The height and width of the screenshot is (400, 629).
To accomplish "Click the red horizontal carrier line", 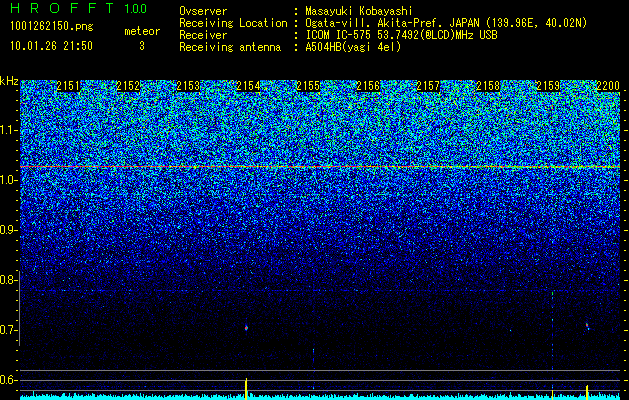I will pyautogui.click(x=320, y=166).
